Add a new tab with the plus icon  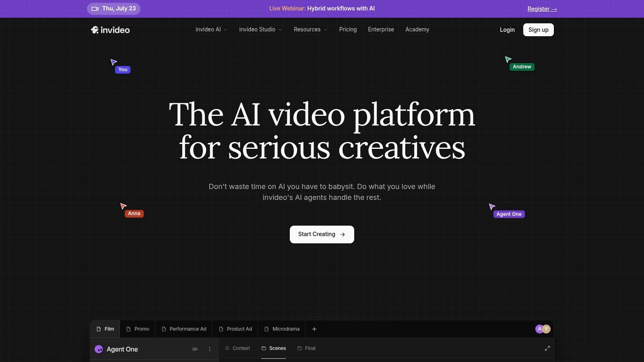click(x=314, y=329)
